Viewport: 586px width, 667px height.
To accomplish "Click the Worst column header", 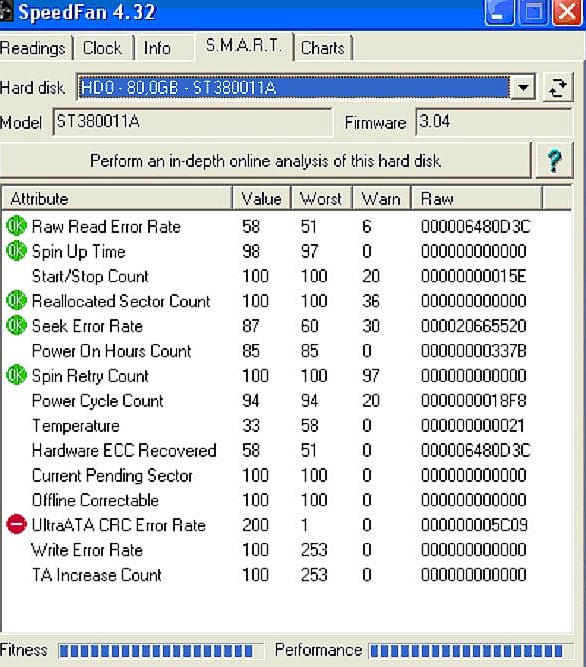I will click(321, 199).
